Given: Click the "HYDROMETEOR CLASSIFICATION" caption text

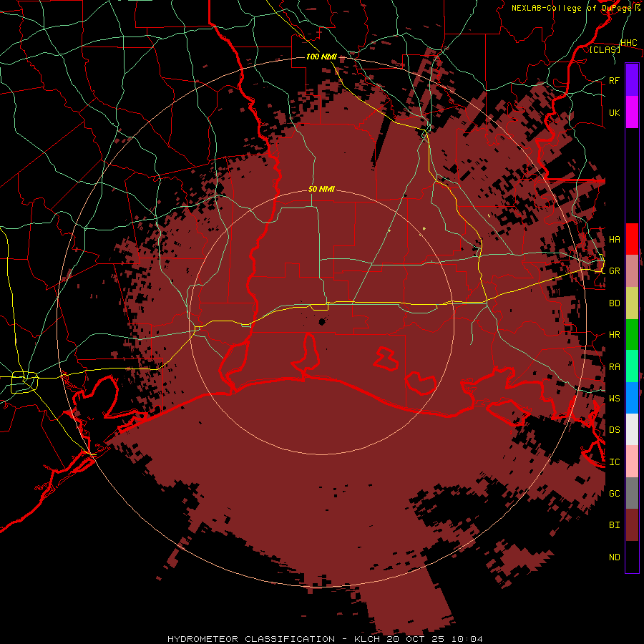Looking at the screenshot, I should tap(251, 639).
